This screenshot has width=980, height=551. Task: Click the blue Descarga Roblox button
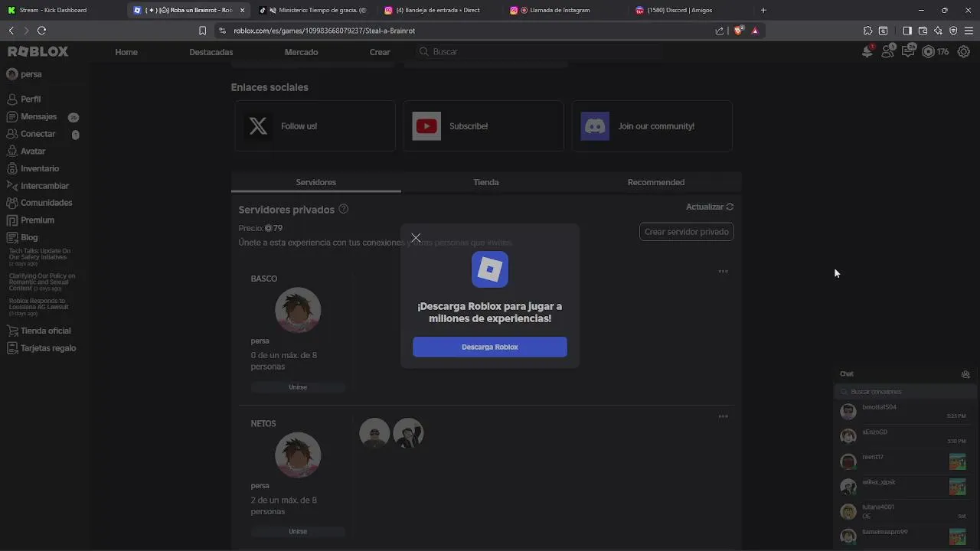pyautogui.click(x=490, y=347)
